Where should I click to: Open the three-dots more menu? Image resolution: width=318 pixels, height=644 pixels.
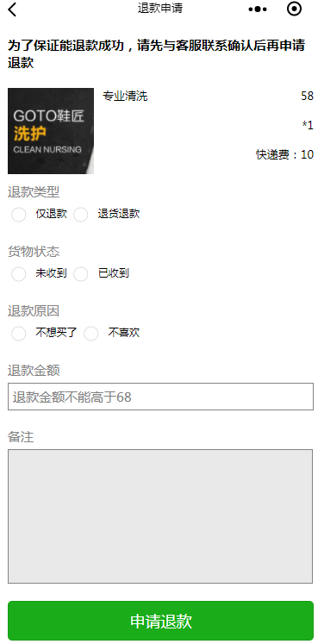click(x=258, y=9)
